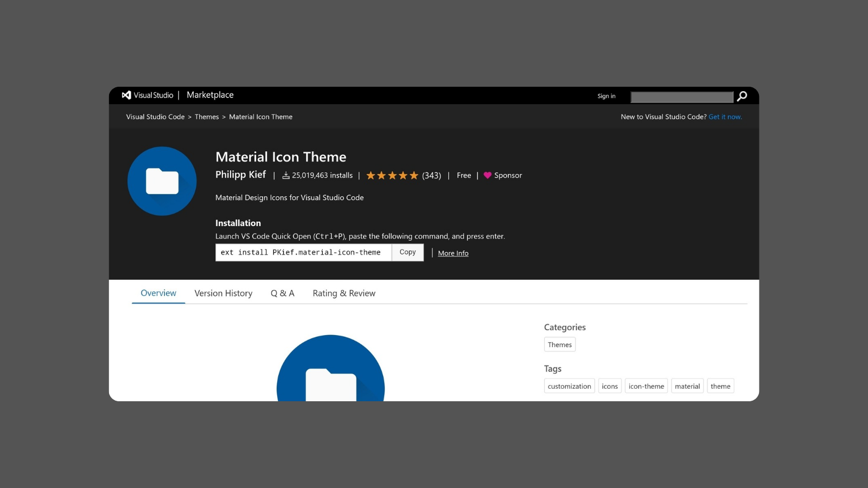This screenshot has width=868, height=488.
Task: Click the large folder image in Overview
Action: pyautogui.click(x=330, y=368)
